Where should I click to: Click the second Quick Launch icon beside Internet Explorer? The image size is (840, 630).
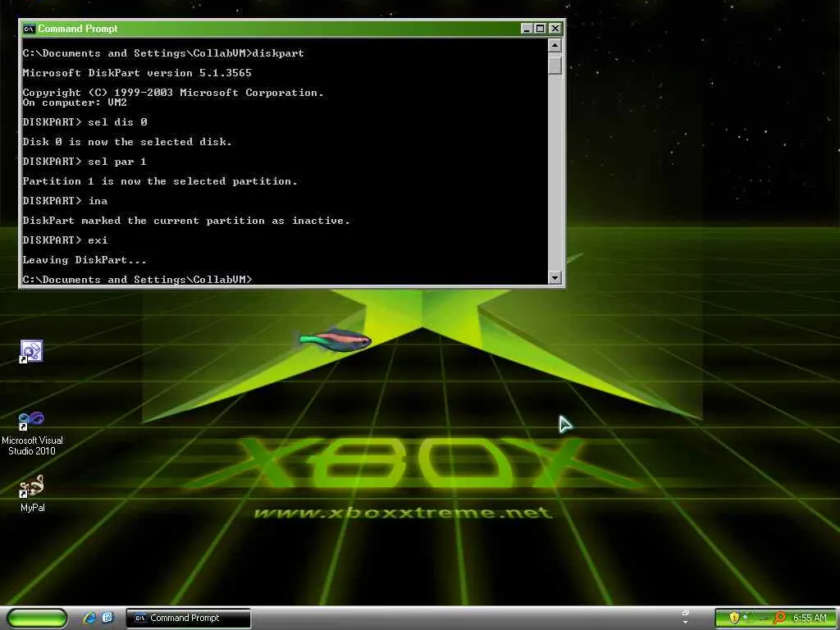point(107,618)
